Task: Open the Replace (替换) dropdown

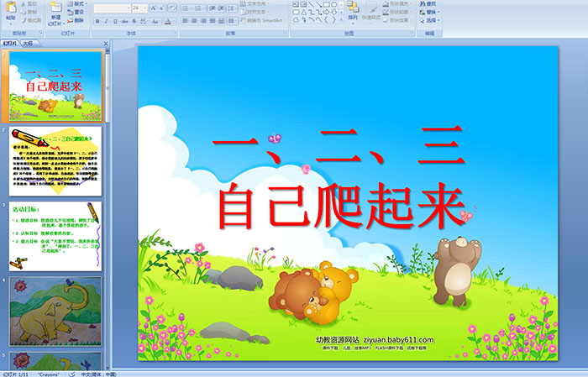Action: coord(430,12)
